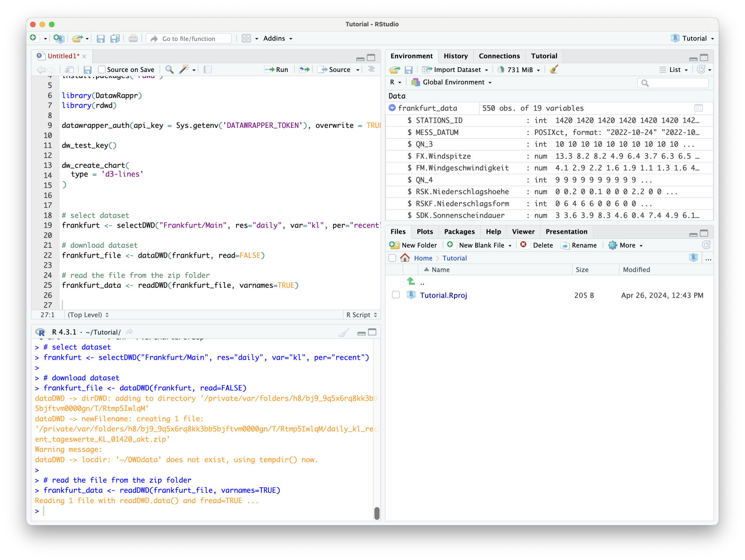745x560 pixels.
Task: Click the Compile Report notebook icon
Action: pyautogui.click(x=208, y=70)
